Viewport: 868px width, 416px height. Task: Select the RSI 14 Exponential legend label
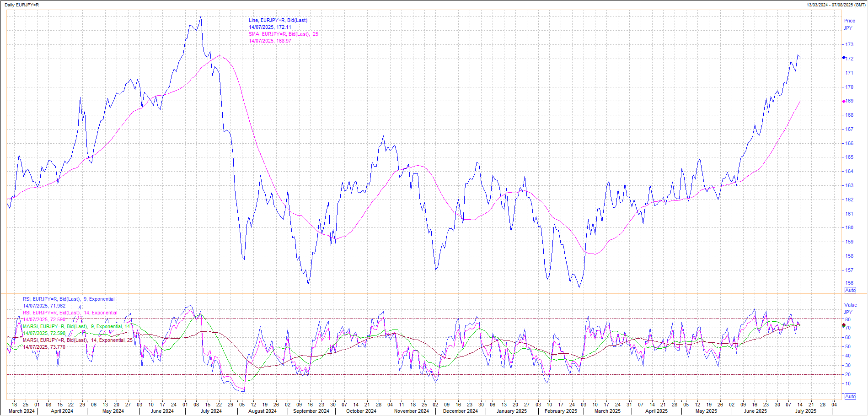point(70,313)
